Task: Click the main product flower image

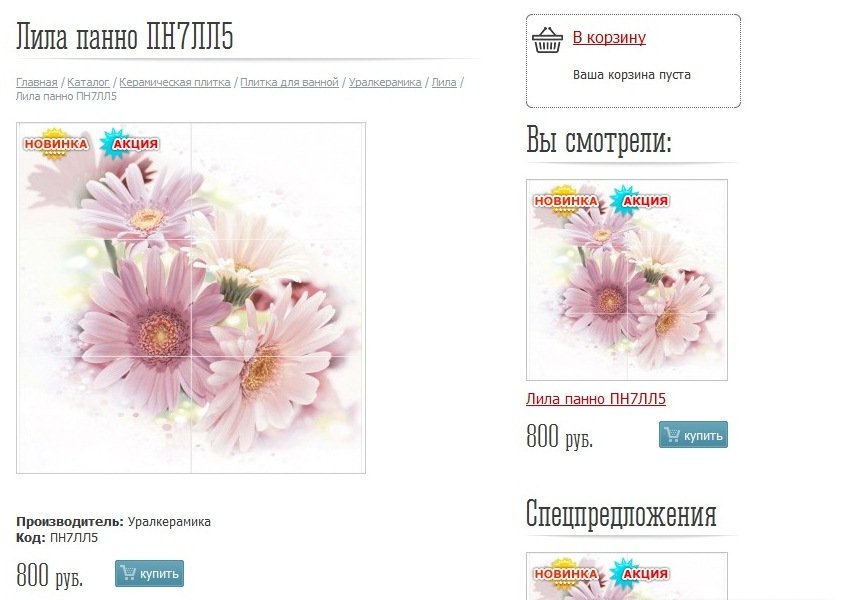Action: point(191,298)
